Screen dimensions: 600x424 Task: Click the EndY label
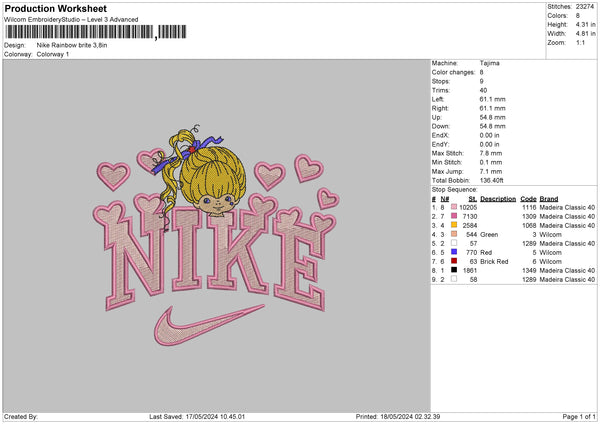click(440, 144)
